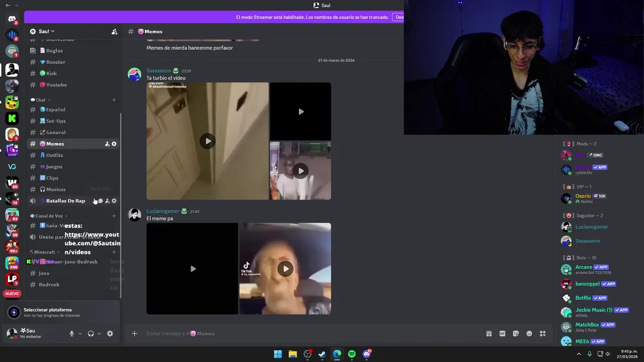Switch to the Juegos channel

tap(73, 166)
